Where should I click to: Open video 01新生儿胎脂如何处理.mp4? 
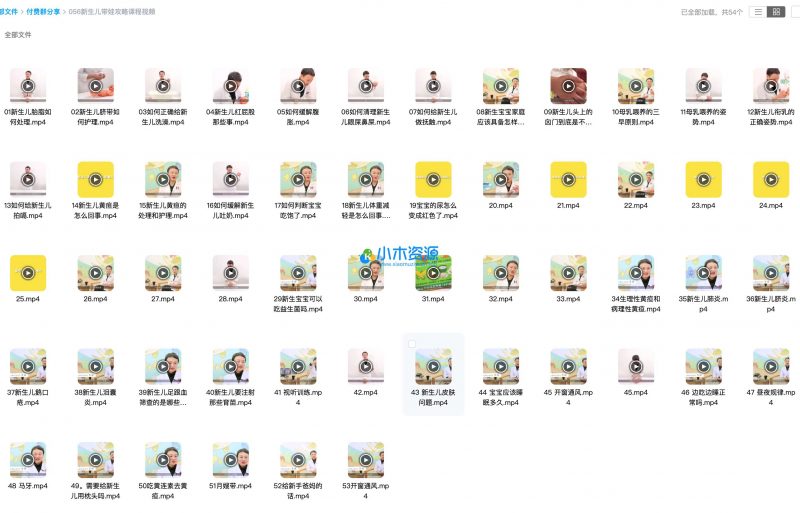click(x=28, y=86)
